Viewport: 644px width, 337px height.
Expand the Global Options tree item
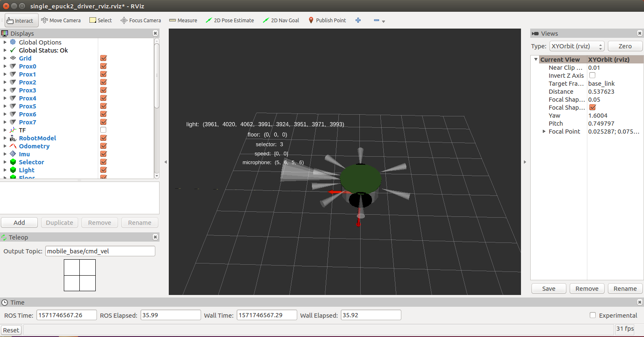tap(5, 42)
